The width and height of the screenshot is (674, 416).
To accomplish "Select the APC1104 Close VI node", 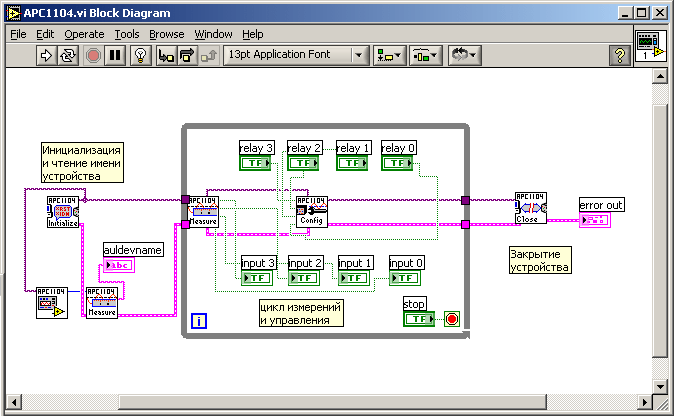I will (x=530, y=208).
